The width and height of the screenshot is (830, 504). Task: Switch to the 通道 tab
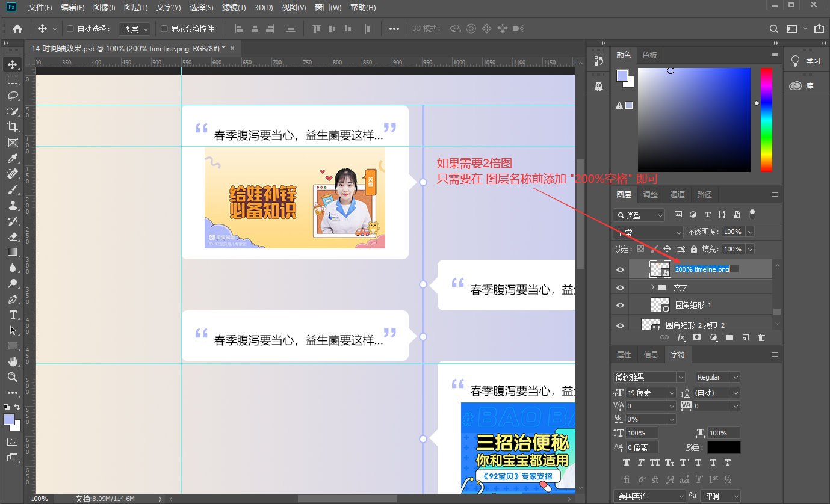tap(678, 194)
